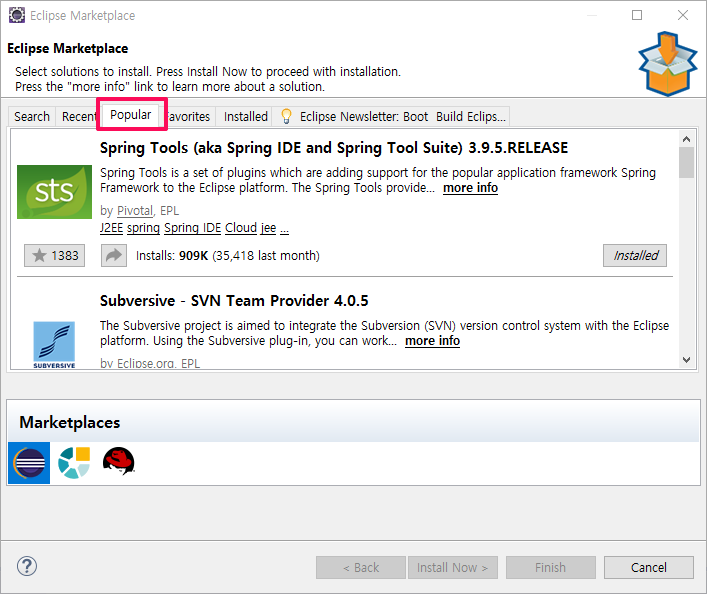The height and width of the screenshot is (594, 707).
Task: Click the Eclipse Marketplace title bar icon
Action: (x=17, y=15)
